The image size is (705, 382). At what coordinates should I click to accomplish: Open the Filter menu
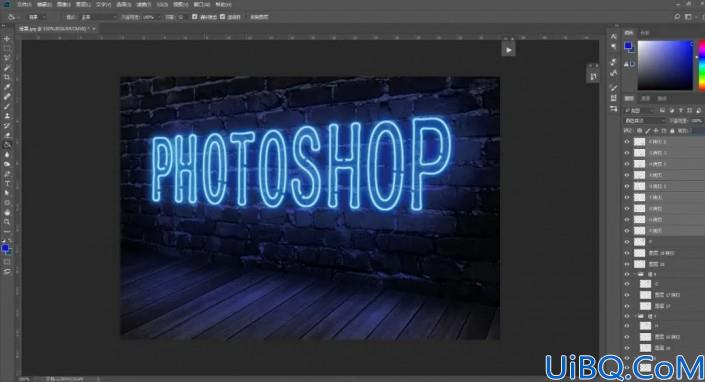(x=143, y=4)
